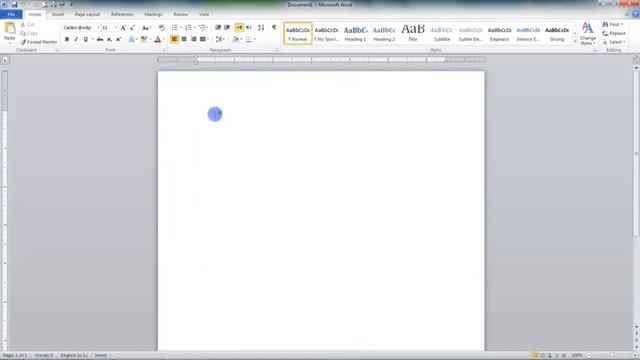Click the Find button
Viewport: 640px width, 360px height.
pyautogui.click(x=613, y=25)
